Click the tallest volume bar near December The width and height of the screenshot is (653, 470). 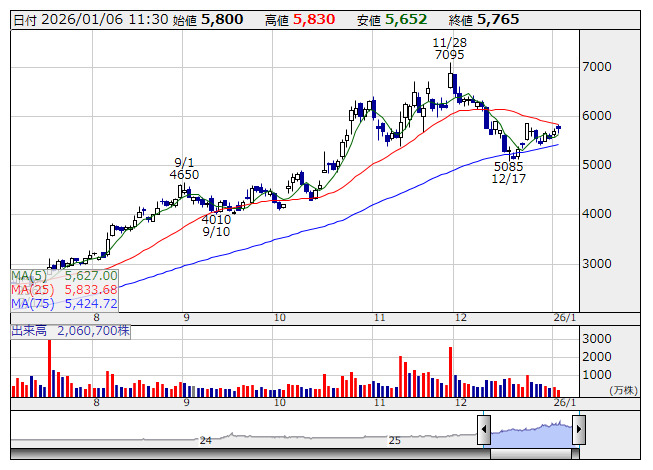click(451, 372)
